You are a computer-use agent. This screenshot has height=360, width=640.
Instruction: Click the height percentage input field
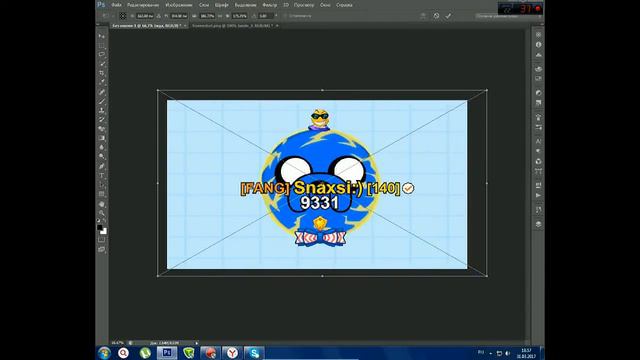point(240,16)
